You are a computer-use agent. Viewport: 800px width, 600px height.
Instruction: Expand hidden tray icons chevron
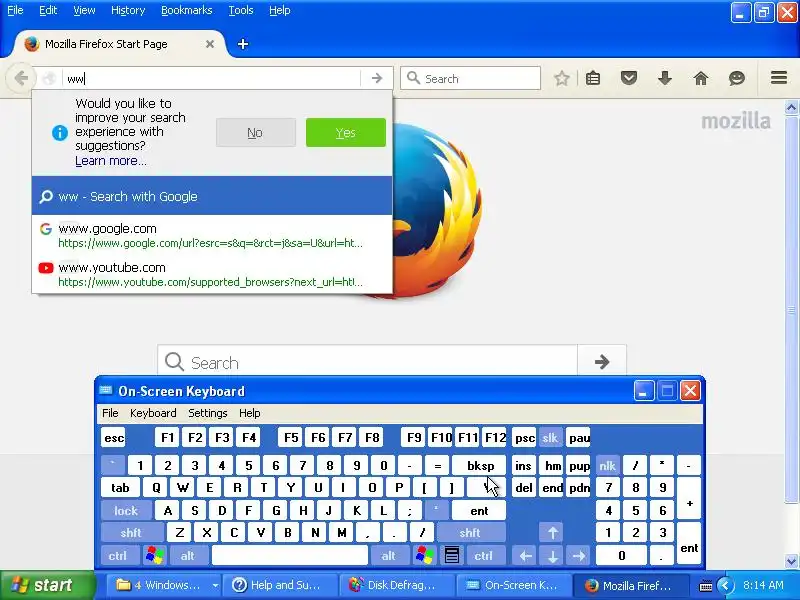pyautogui.click(x=725, y=585)
